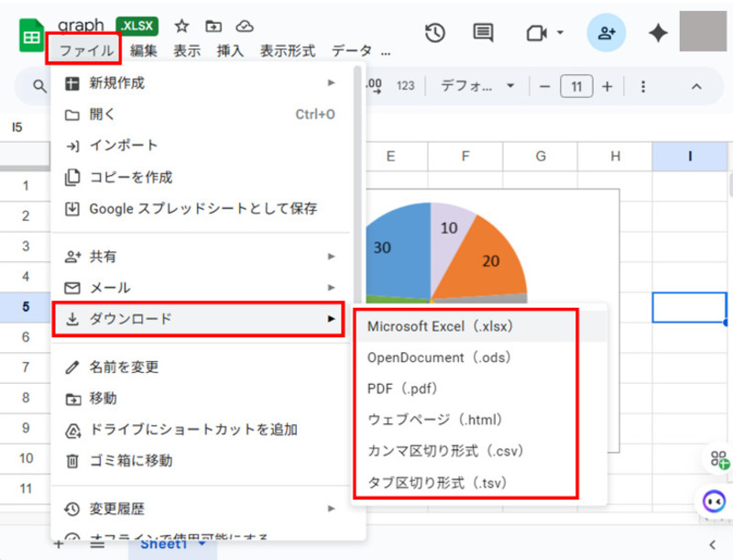
Task: Open the Gemini sparkle icon
Action: click(658, 33)
